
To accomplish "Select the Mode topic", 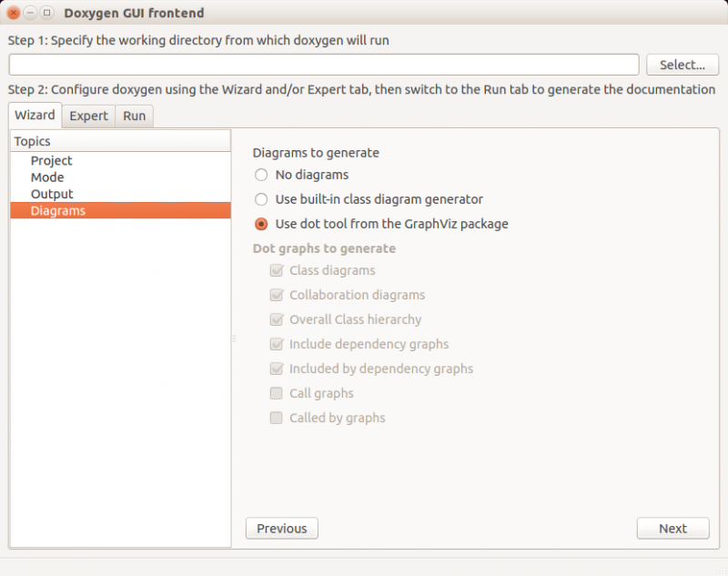I will 47,177.
